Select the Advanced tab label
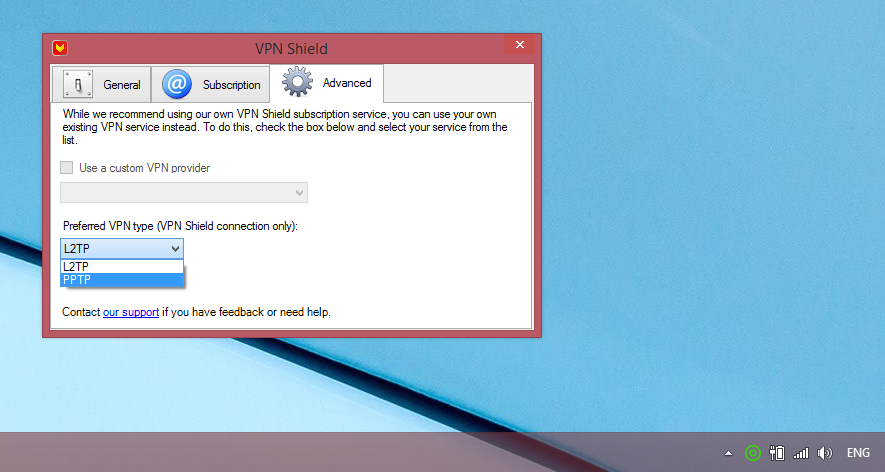The width and height of the screenshot is (885, 472). click(347, 83)
